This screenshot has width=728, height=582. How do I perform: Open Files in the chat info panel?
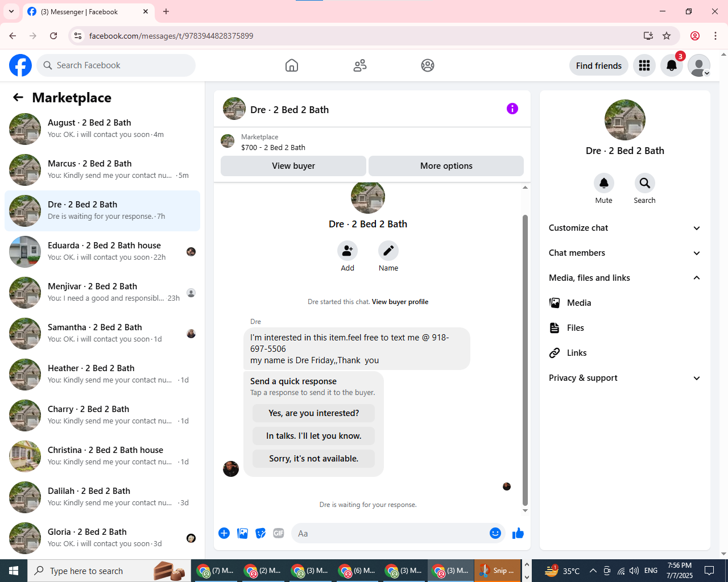[x=624, y=328]
